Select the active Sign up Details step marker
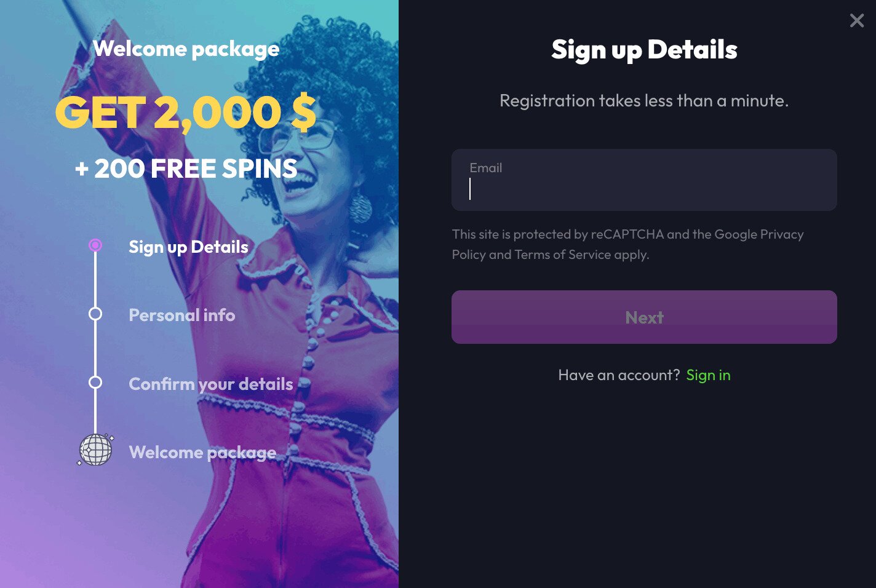 click(x=95, y=245)
